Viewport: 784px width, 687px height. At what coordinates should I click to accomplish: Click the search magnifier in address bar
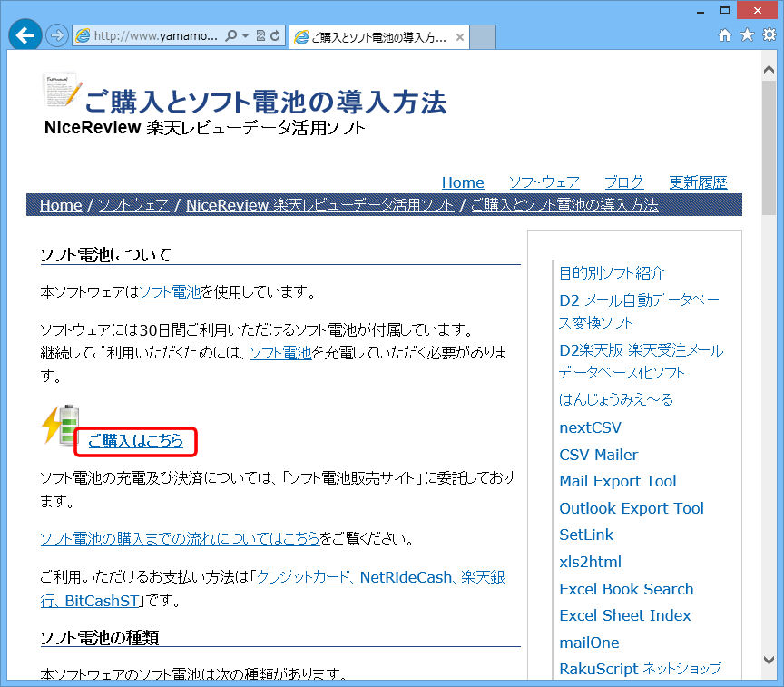pyautogui.click(x=230, y=36)
